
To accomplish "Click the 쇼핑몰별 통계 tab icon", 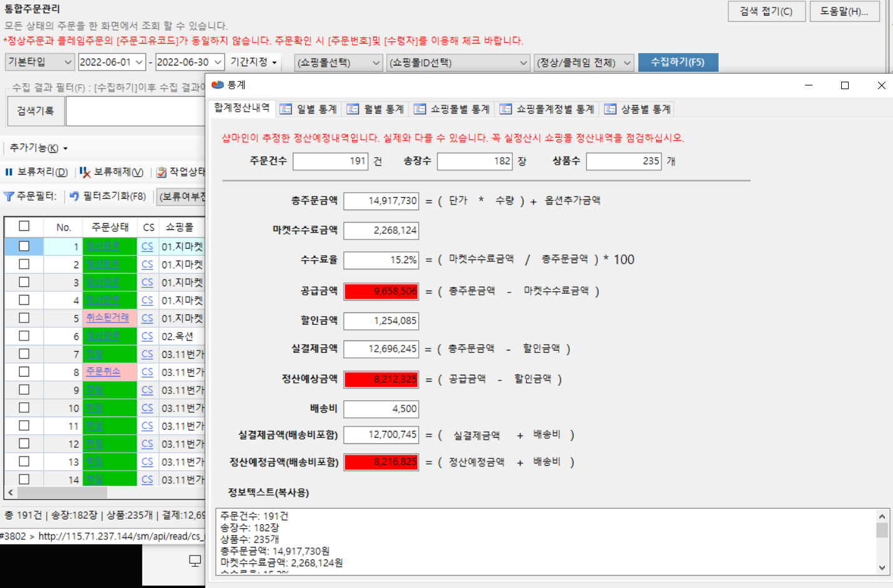I will 420,109.
